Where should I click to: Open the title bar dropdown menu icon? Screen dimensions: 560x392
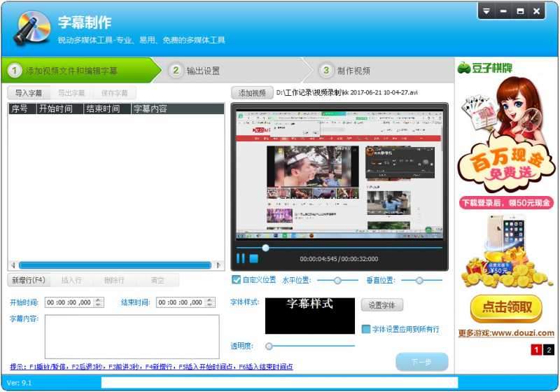486,11
